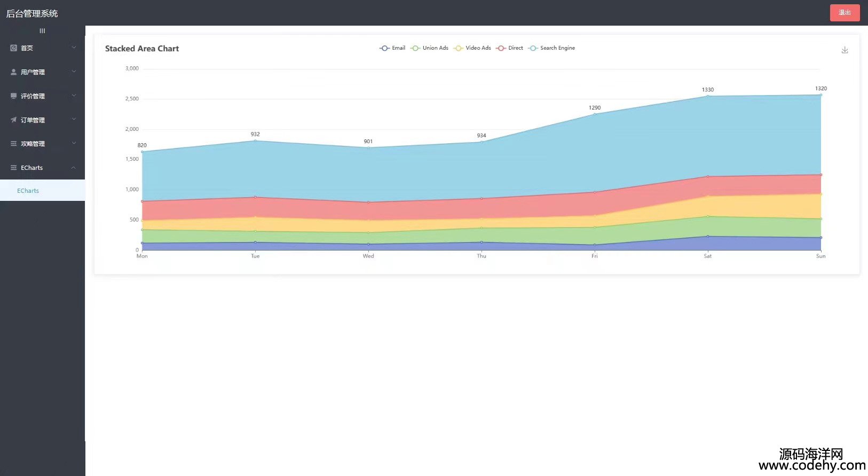Collapse the ECharts submenu arrow

click(x=74, y=168)
